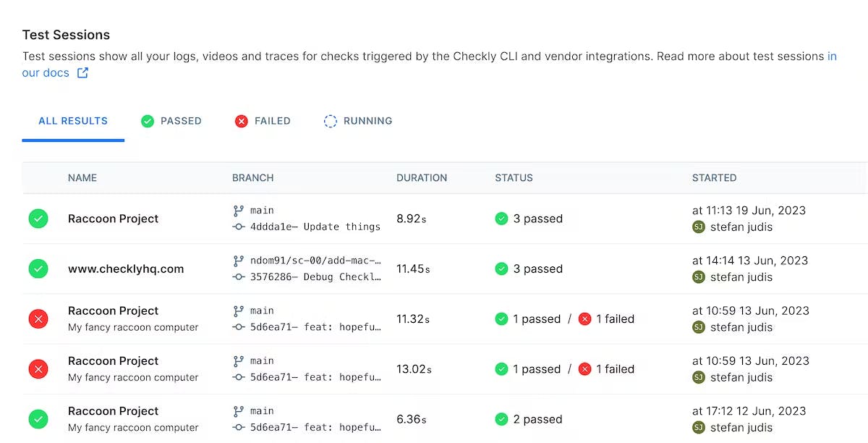Click the green check icon on www.checklyhq.com row

click(x=38, y=269)
